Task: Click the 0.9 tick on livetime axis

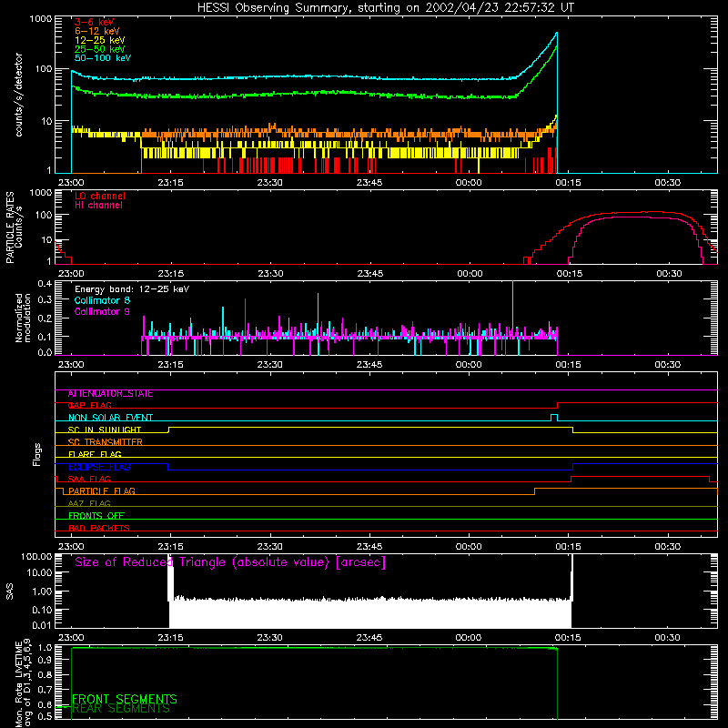Action: [45, 660]
